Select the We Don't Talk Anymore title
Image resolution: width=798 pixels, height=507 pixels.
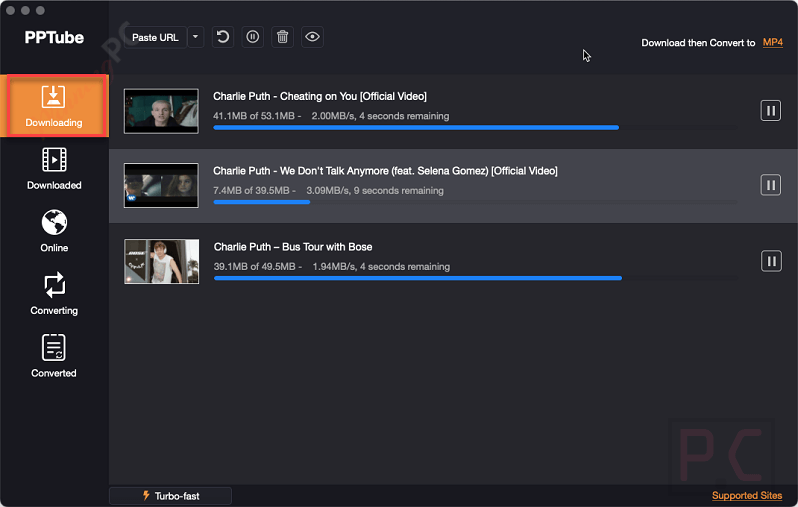[x=385, y=171]
